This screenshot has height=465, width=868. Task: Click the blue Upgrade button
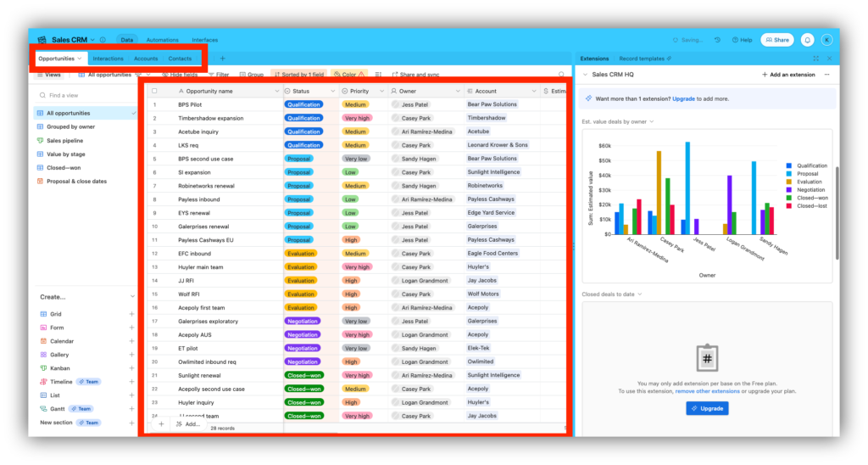click(707, 408)
